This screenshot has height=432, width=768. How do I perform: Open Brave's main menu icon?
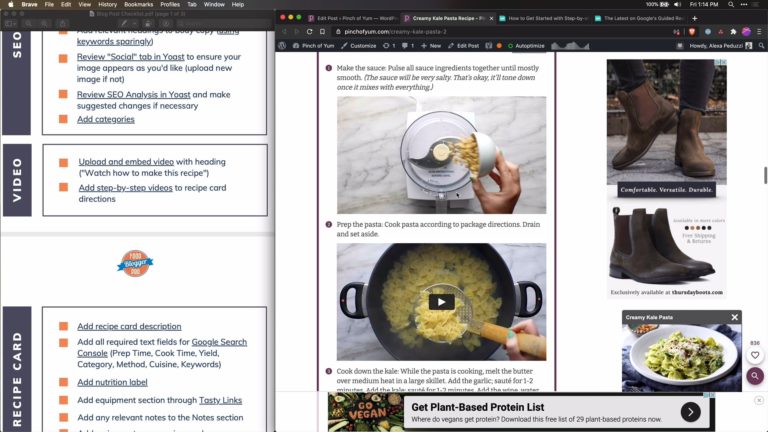[759, 31]
